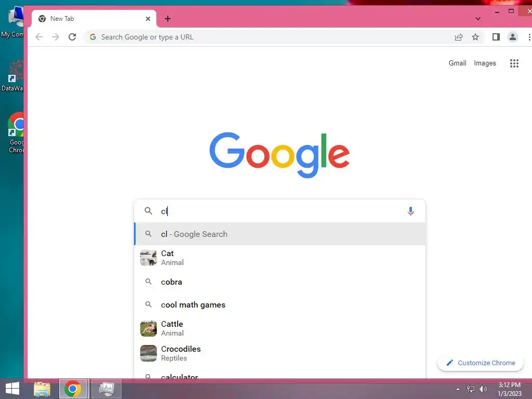The width and height of the screenshot is (532, 399).
Task: Open the taskbar clock showing 3:12 PM
Action: [509, 389]
